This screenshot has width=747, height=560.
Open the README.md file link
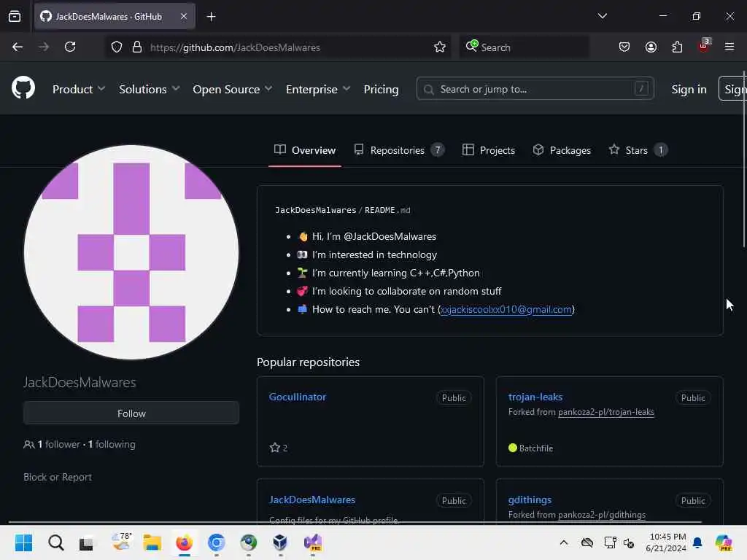coord(387,210)
